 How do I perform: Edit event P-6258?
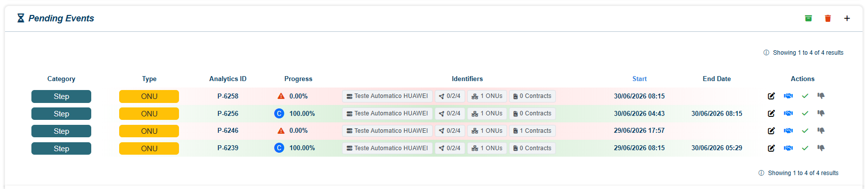click(771, 96)
